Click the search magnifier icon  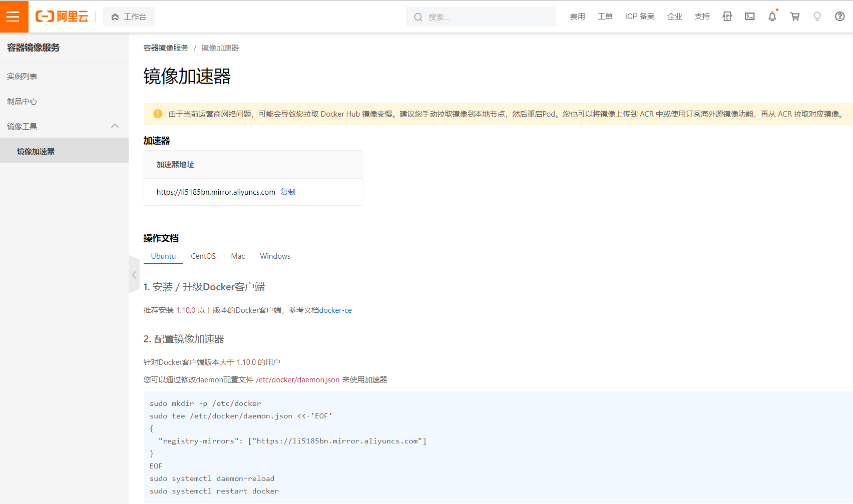[x=418, y=17]
